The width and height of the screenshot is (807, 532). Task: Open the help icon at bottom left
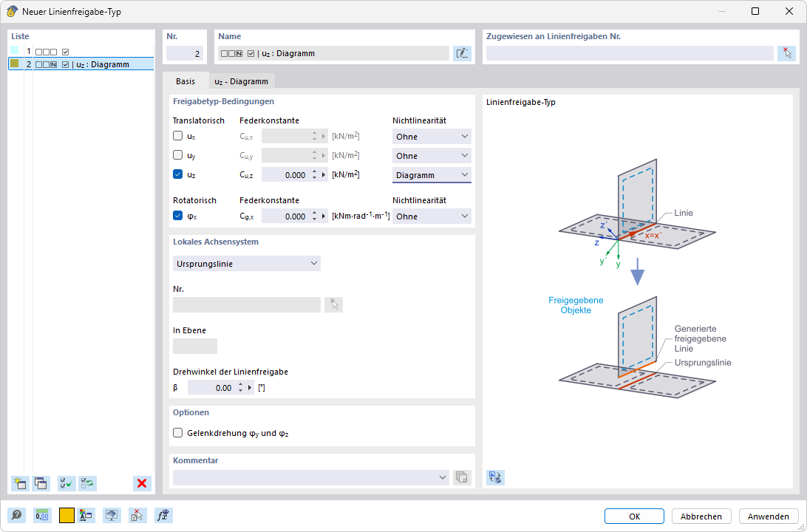[x=16, y=516]
